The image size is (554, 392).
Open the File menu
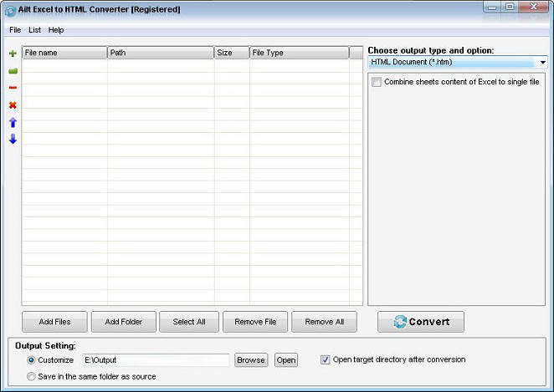point(15,30)
